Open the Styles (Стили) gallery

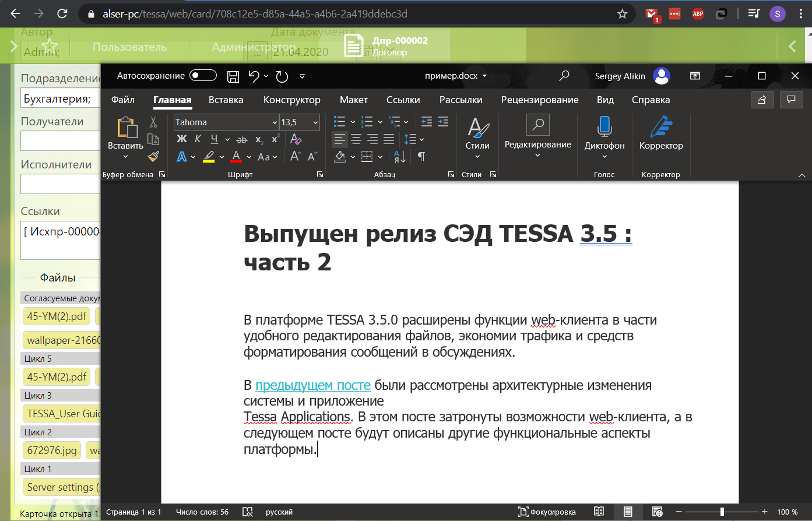477,136
